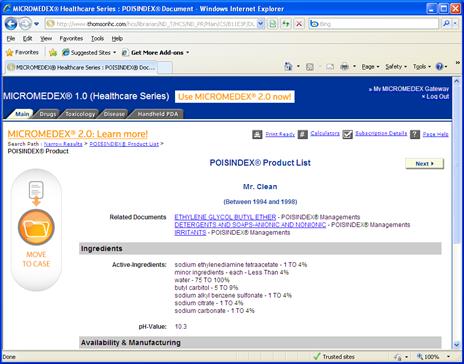Click in the Bing search field
Image resolution: width=464 pixels, height=364 pixels.
[378, 24]
